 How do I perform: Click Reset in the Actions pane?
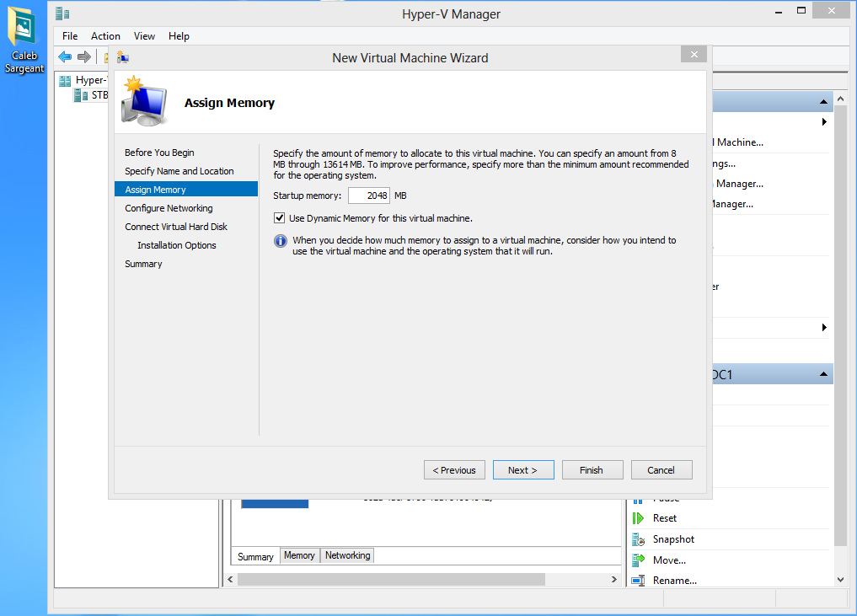pyautogui.click(x=665, y=518)
